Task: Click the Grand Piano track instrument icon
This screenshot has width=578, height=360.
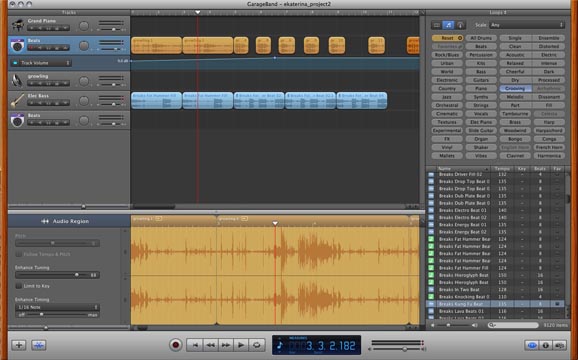Action: tap(17, 26)
